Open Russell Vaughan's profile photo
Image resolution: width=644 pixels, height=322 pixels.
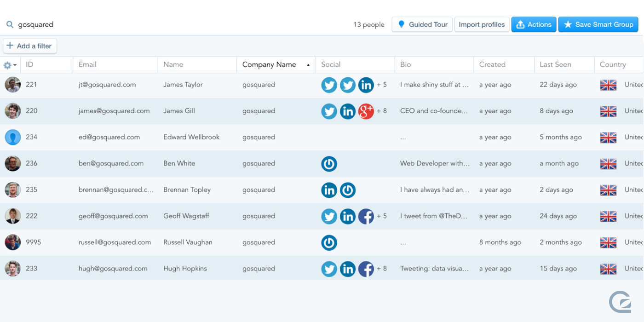pos(13,242)
